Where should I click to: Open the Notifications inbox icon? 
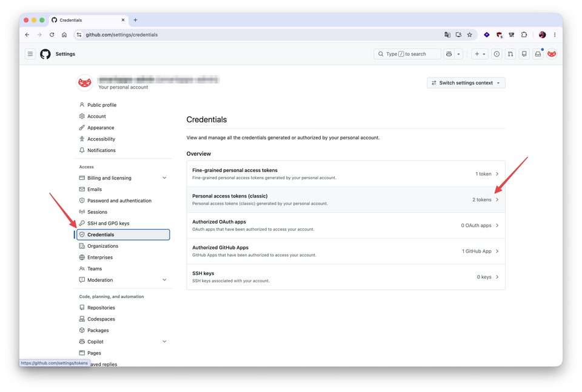coord(538,54)
